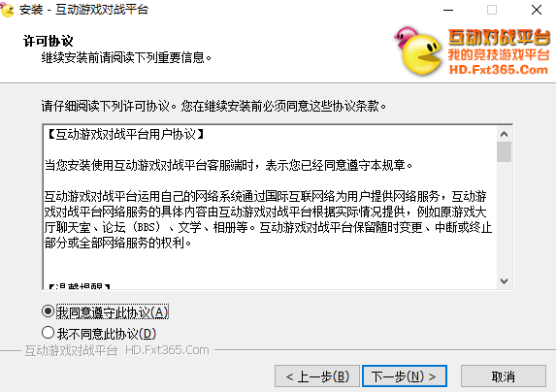Click the down arrow of the license scrollbar
This screenshot has width=556, height=392.
(504, 281)
